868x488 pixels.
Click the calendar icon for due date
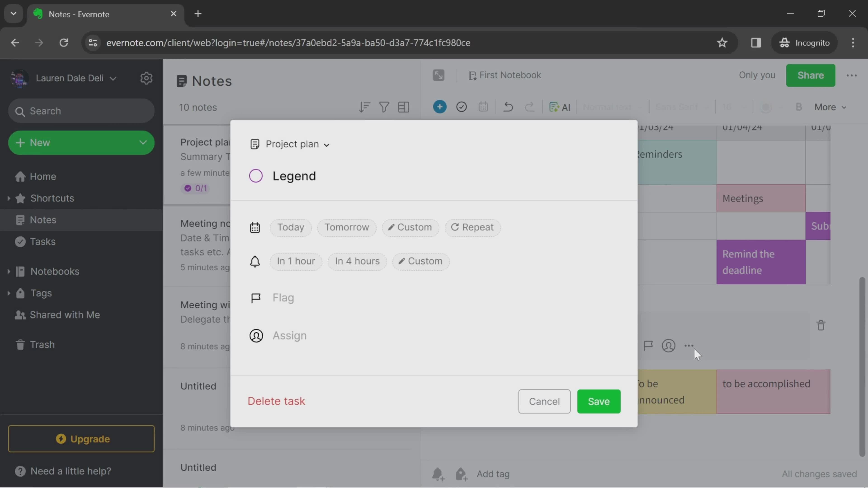255,227
